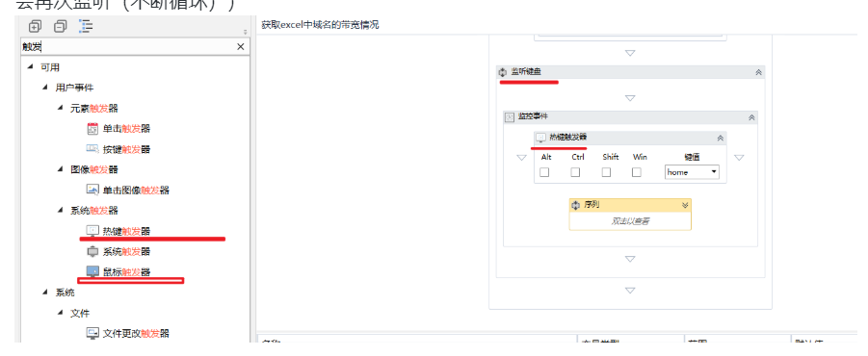Click the insert arrow above 监控事件
Screen dimensions: 868x356
point(630,98)
